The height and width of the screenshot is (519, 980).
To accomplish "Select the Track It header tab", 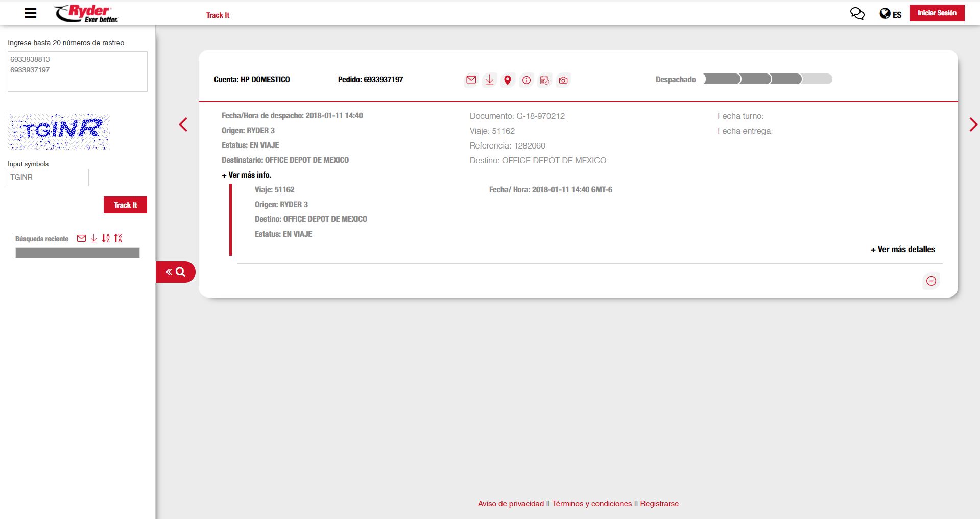I will click(x=218, y=15).
